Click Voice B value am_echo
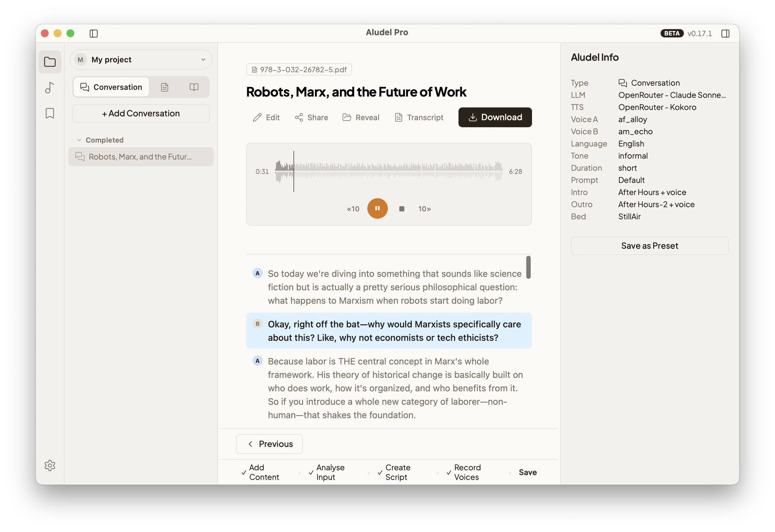Screen dimensions: 775x532 pyautogui.click(x=635, y=131)
